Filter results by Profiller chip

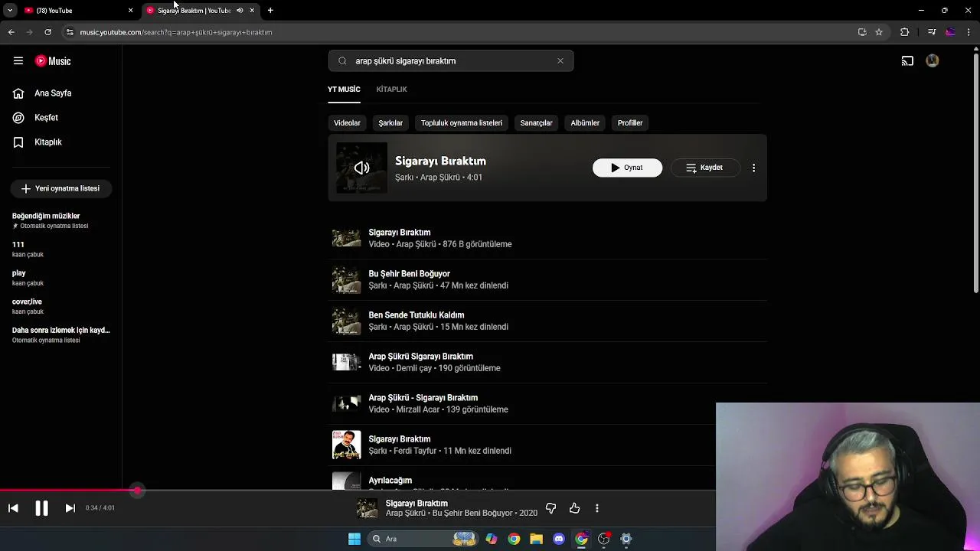(630, 123)
